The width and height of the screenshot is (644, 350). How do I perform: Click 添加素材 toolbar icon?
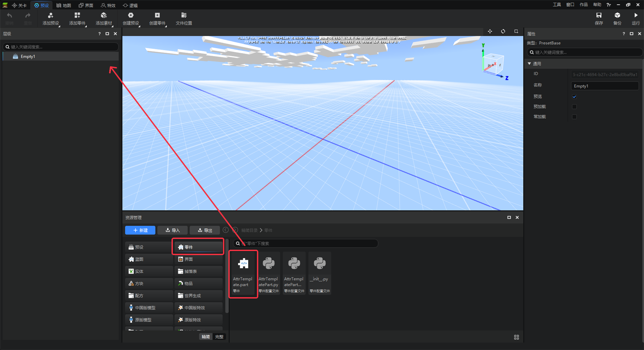click(x=104, y=15)
